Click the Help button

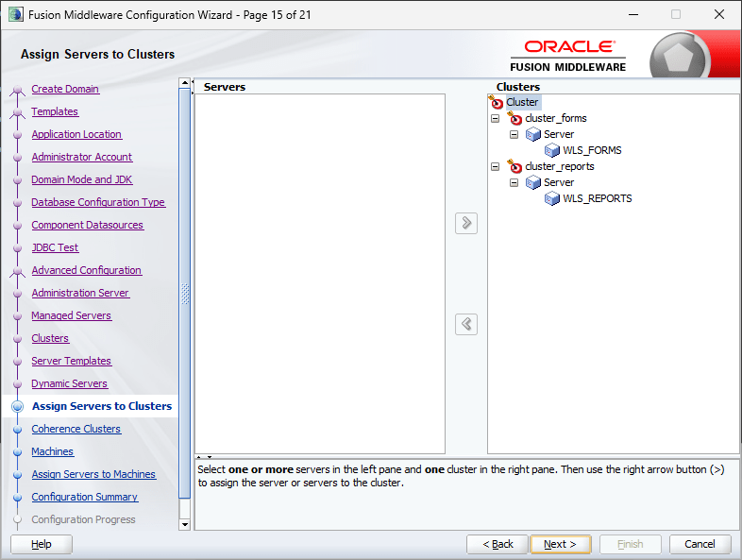pos(42,544)
